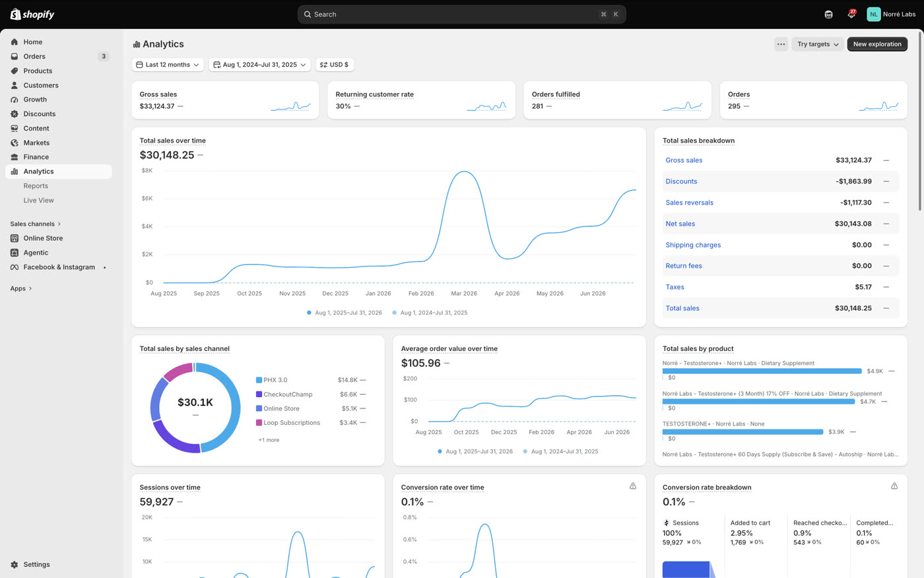Click Online Store legend color swatch
924x578 pixels.
click(259, 408)
